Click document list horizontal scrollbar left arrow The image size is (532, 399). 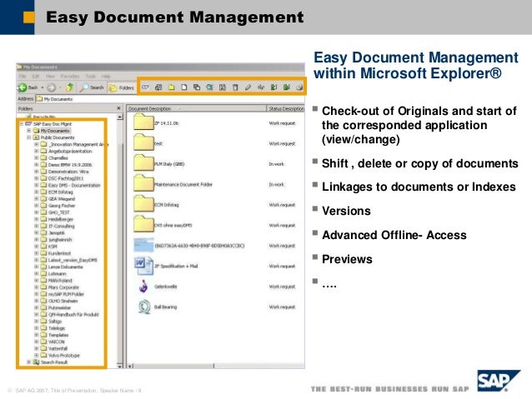(130, 366)
